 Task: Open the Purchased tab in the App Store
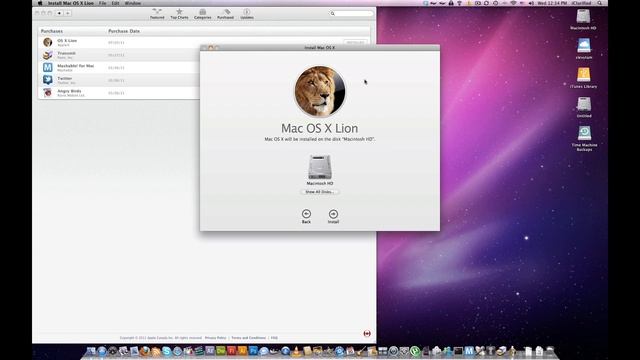225,14
